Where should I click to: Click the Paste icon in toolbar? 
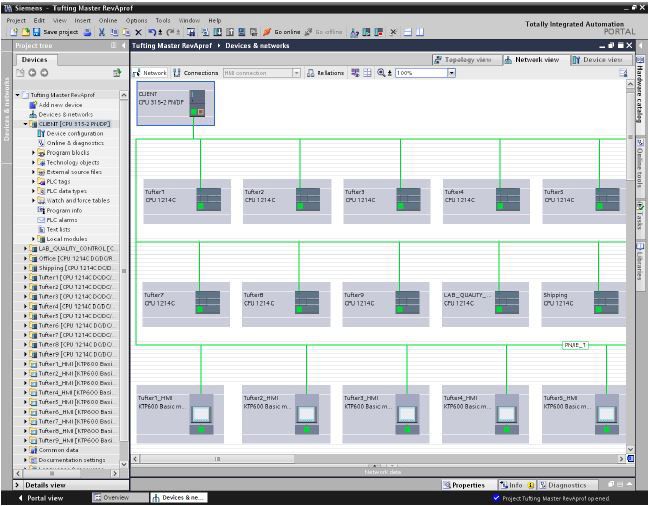click(126, 32)
